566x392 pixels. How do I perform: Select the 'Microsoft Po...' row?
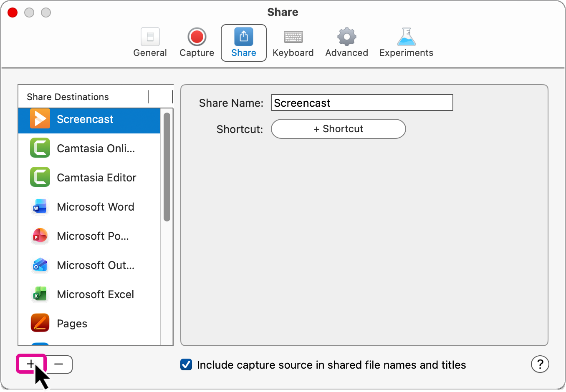89,236
